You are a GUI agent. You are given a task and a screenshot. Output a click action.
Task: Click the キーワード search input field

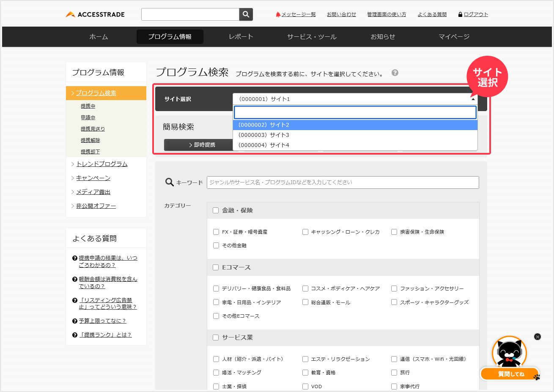343,182
